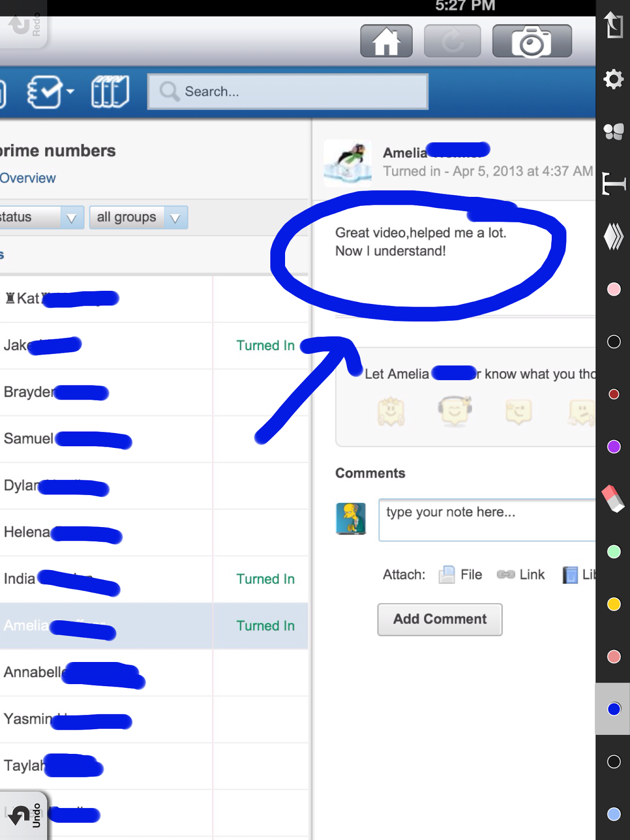Pick the light green color swatch

tap(613, 552)
